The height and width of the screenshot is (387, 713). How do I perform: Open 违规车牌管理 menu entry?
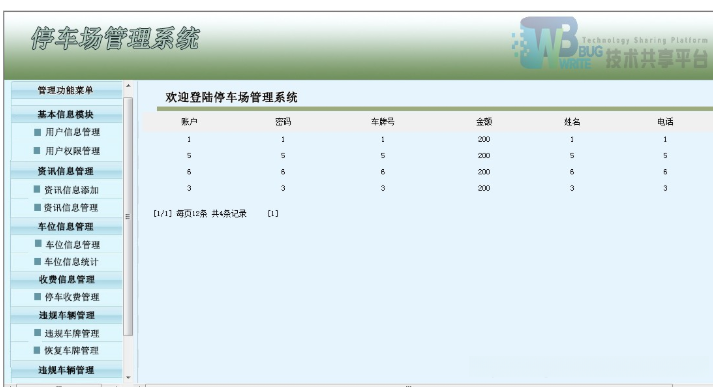click(x=72, y=333)
